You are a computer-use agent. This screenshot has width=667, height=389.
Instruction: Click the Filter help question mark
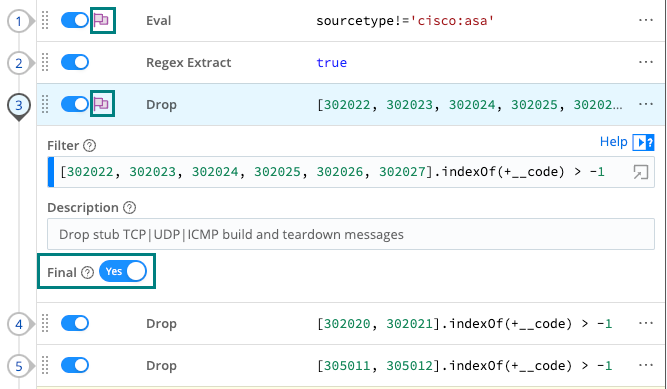[89, 146]
